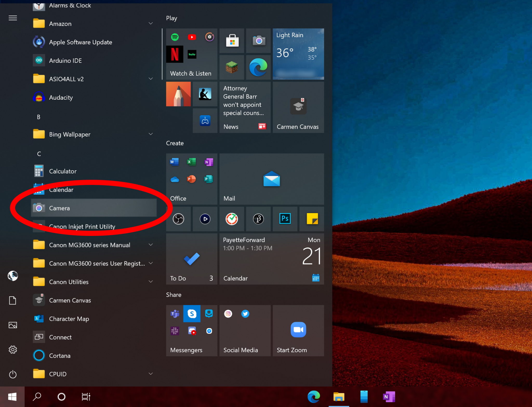Open the Start menu hamburger menu
532x407 pixels.
point(13,18)
